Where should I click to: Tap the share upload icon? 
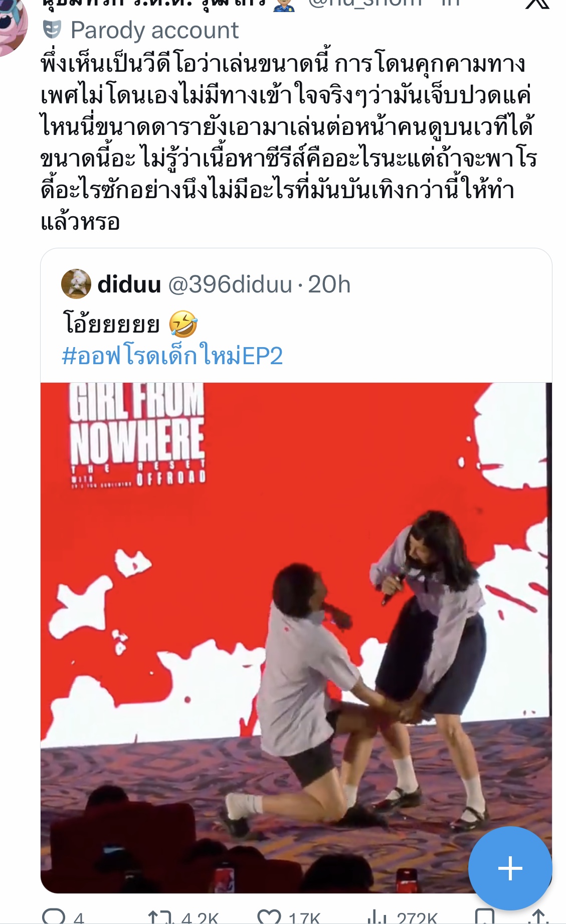click(x=538, y=917)
